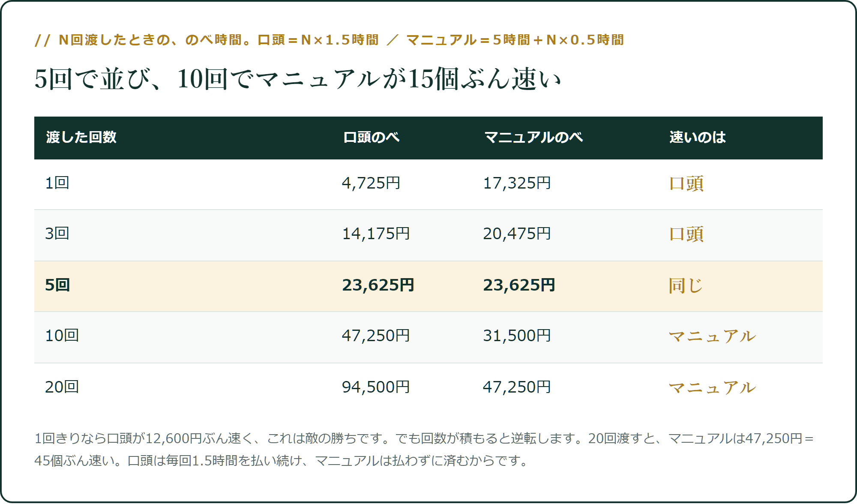The width and height of the screenshot is (857, 504).
Task: Select the '1回' row label
Action: [57, 183]
